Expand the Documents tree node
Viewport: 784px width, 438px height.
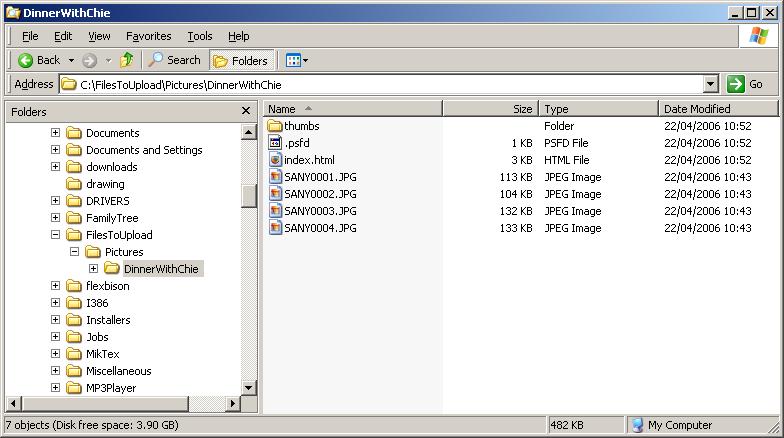(56, 132)
